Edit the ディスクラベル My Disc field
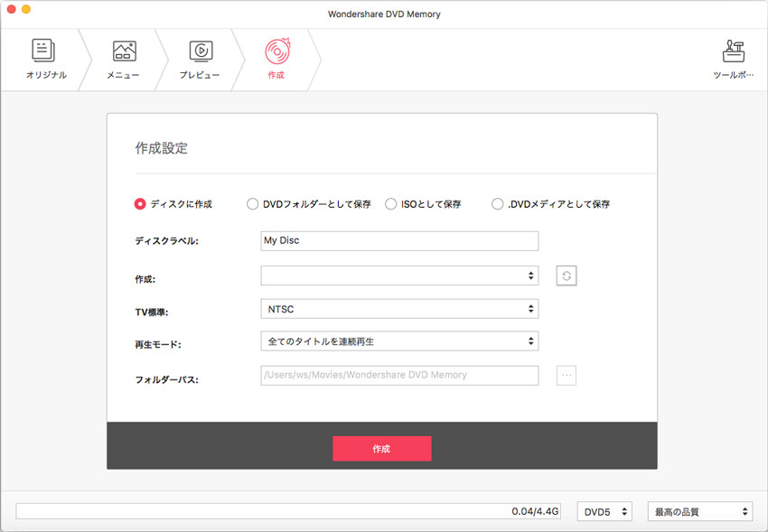The height and width of the screenshot is (532, 768). [x=399, y=241]
